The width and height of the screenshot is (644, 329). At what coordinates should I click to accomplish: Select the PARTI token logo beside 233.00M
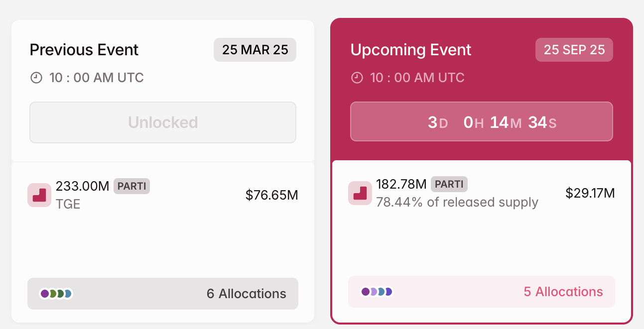pyautogui.click(x=39, y=195)
